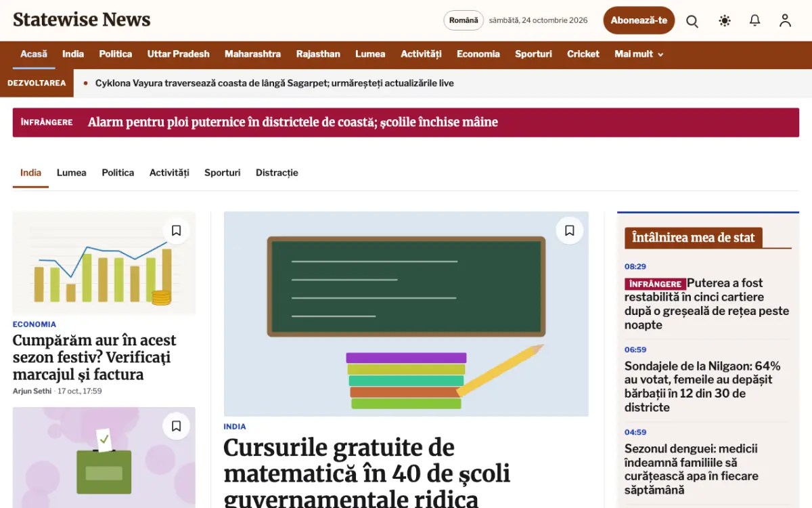This screenshot has width=812, height=508.
Task: Click the DEZVOLTAREA ticker label
Action: tap(37, 83)
